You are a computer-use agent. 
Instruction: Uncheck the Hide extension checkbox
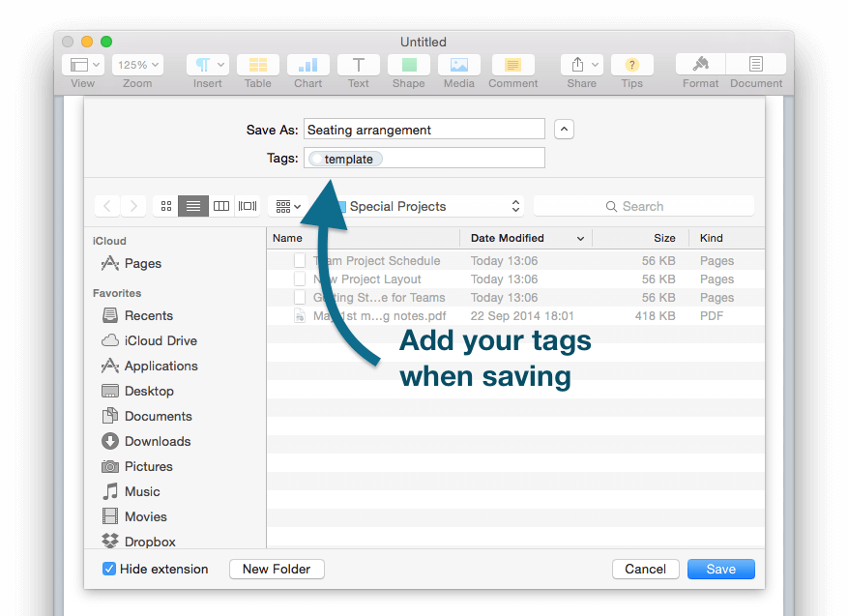coord(109,569)
